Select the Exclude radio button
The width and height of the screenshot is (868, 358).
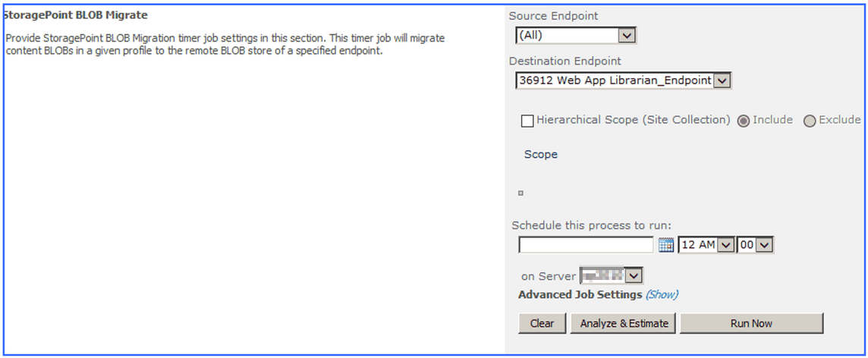pos(810,121)
